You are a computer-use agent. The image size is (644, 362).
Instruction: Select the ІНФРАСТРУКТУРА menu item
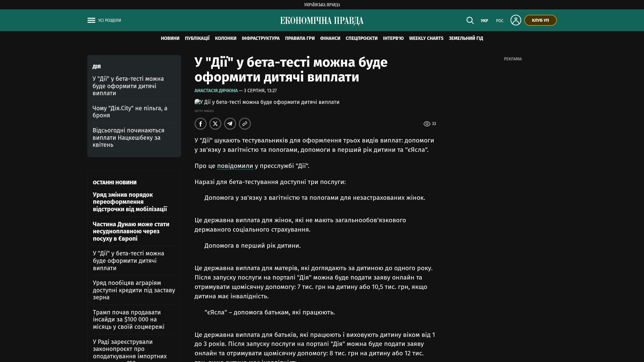[x=261, y=39]
